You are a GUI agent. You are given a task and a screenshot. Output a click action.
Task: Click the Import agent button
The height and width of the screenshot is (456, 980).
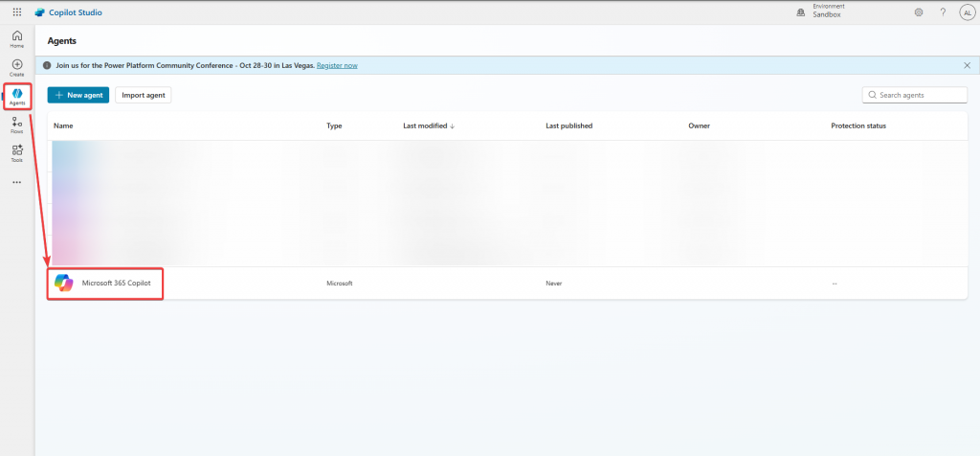coord(144,95)
